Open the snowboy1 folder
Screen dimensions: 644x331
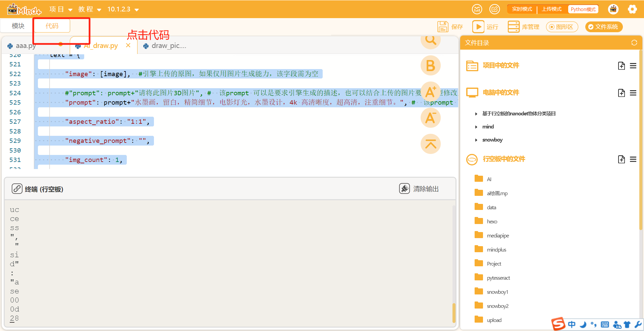coord(492,292)
